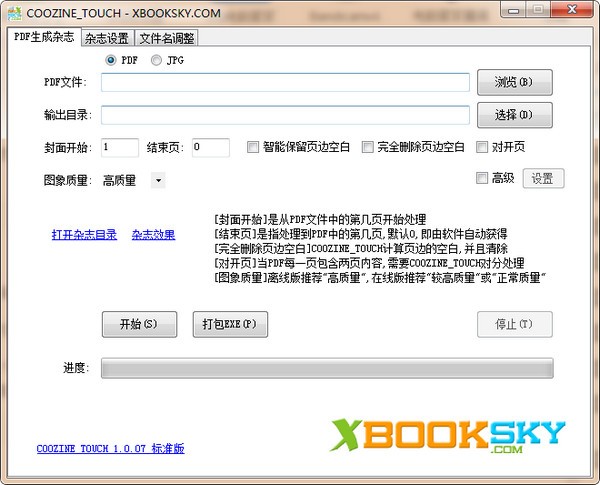The width and height of the screenshot is (600, 485).
Task: Click the 设置 button next to 高级
Action: tap(543, 178)
